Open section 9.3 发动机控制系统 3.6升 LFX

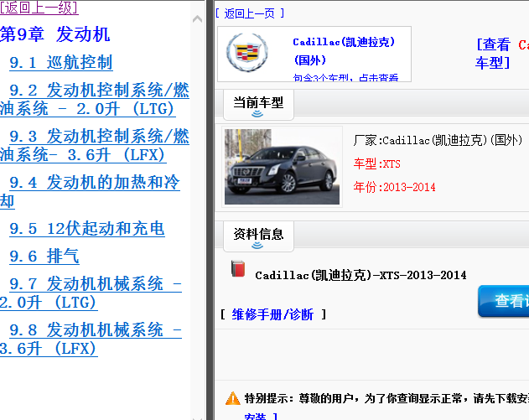point(95,146)
